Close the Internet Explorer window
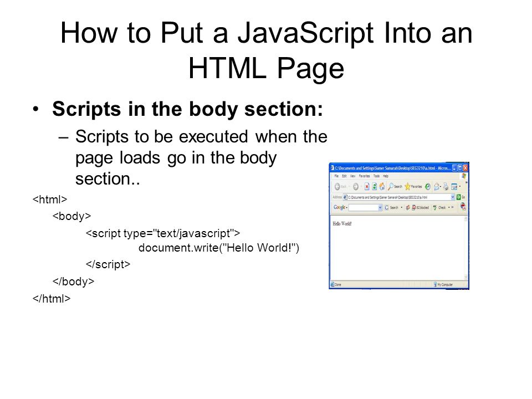 tap(465, 168)
